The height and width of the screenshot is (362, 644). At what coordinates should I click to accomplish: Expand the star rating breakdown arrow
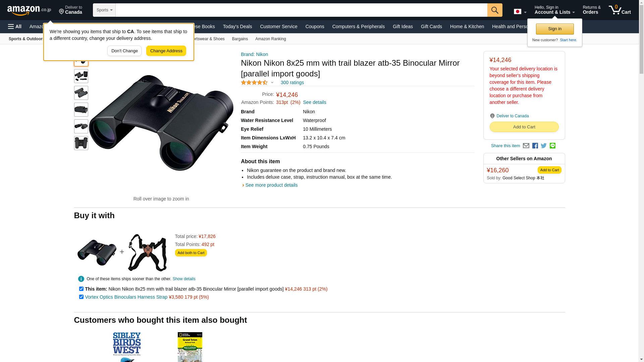[x=272, y=82]
